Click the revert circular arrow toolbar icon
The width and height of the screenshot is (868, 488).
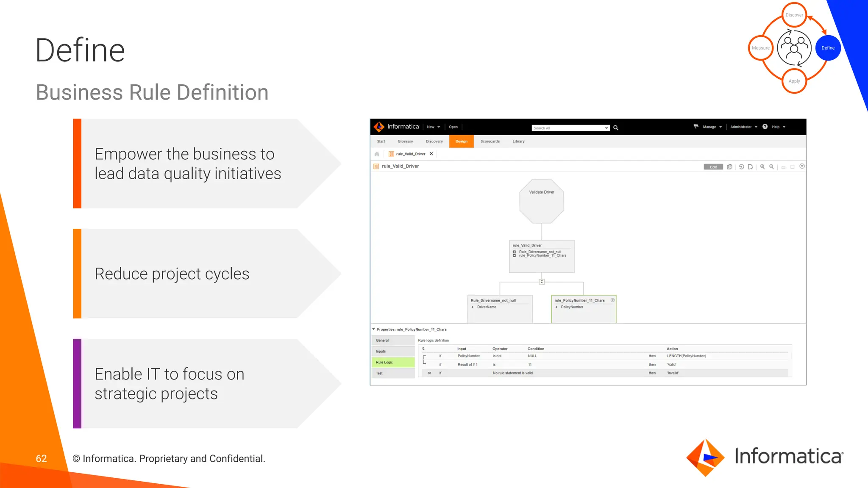point(741,166)
